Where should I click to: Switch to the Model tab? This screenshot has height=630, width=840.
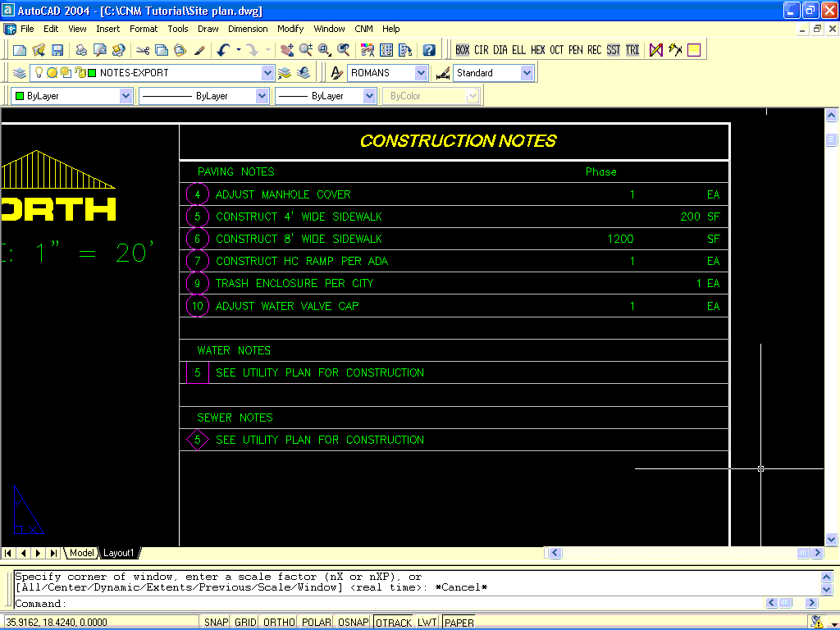coord(81,553)
